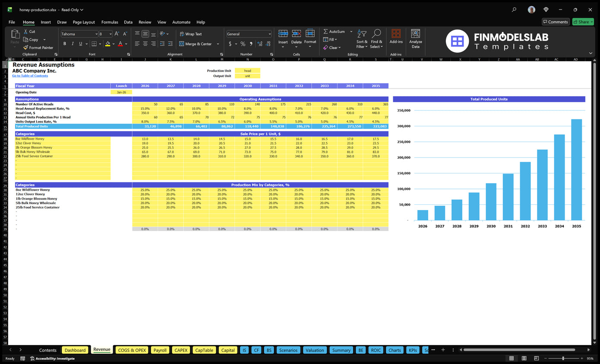Image resolution: width=600 pixels, height=364 pixels.
Task: Switch to Page Break Preview in status bar
Action: [x=536, y=358]
